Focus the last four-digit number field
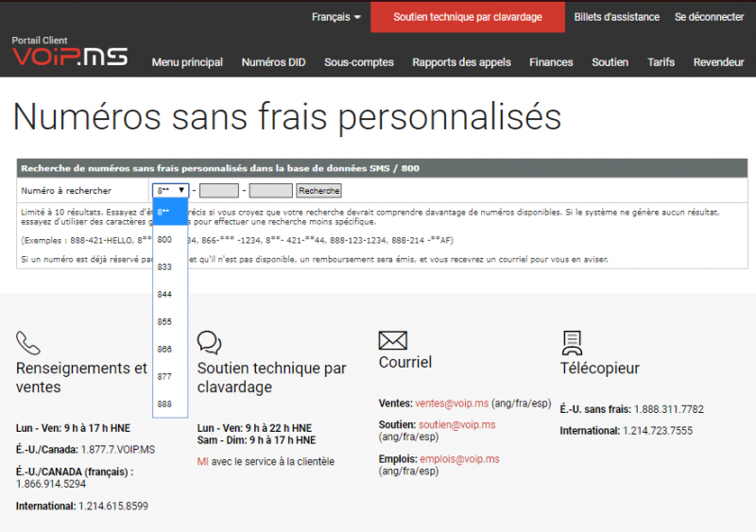The height and width of the screenshot is (532, 756). pos(270,191)
